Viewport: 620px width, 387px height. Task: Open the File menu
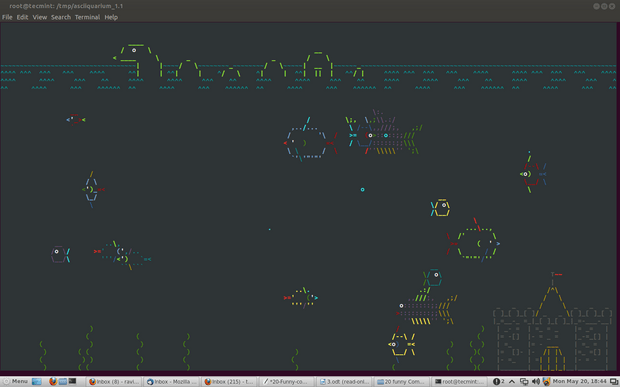(x=7, y=17)
